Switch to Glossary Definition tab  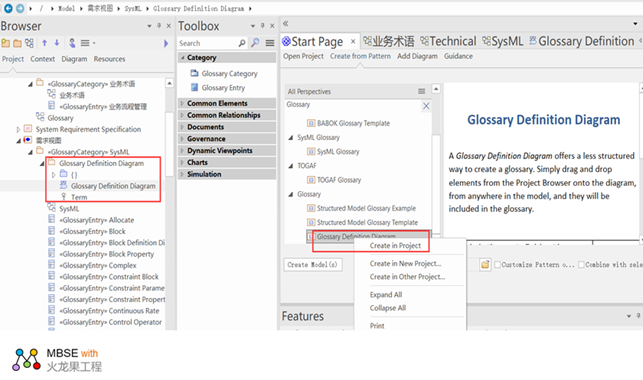pyautogui.click(x=581, y=41)
